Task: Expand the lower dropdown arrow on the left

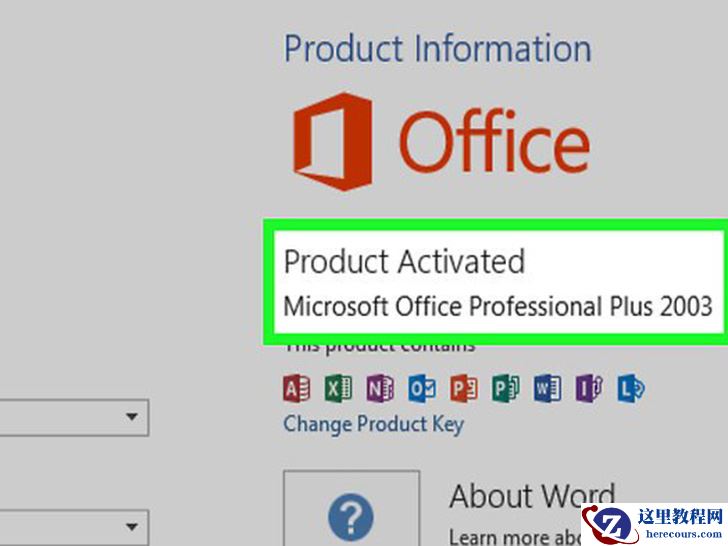Action: (132, 527)
